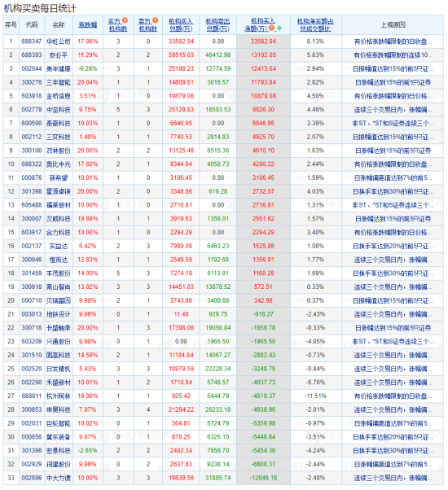Image resolution: width=448 pixels, height=490 pixels.
Task: Click 上榜原因 text for row 长盛轴承
Action: click(393, 328)
